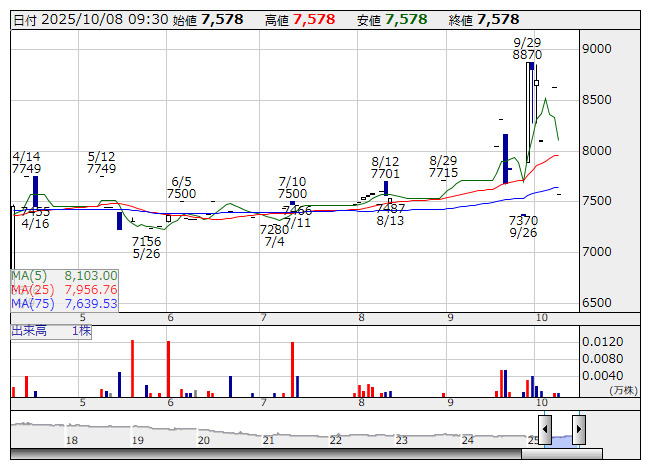The image size is (653, 470).
Task: Click the 5/26 7156 low label
Action: coord(146,247)
